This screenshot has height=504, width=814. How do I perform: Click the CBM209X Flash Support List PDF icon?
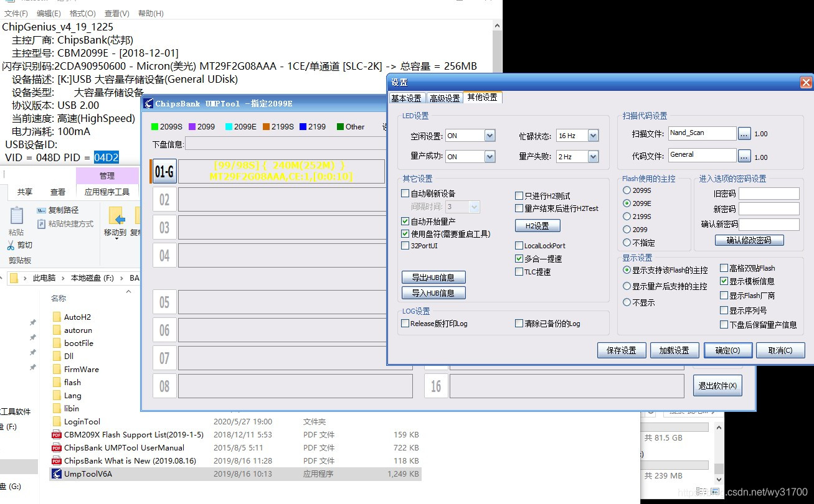coord(57,434)
